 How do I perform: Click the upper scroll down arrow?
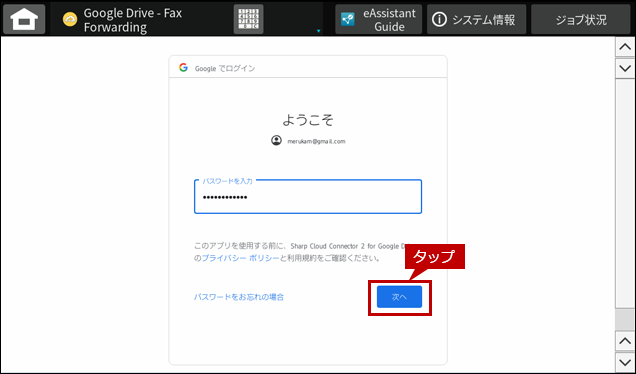pyautogui.click(x=625, y=68)
